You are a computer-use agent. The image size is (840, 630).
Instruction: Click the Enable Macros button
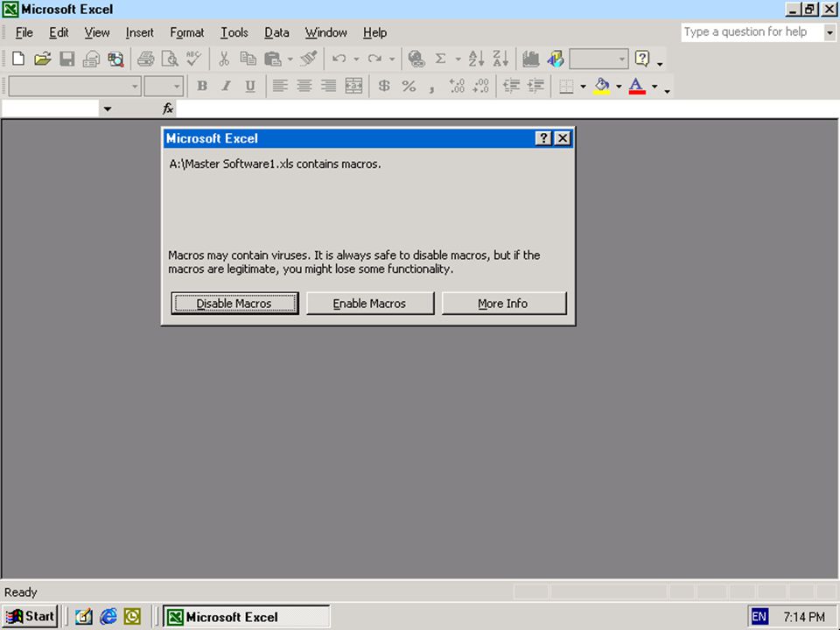point(369,304)
